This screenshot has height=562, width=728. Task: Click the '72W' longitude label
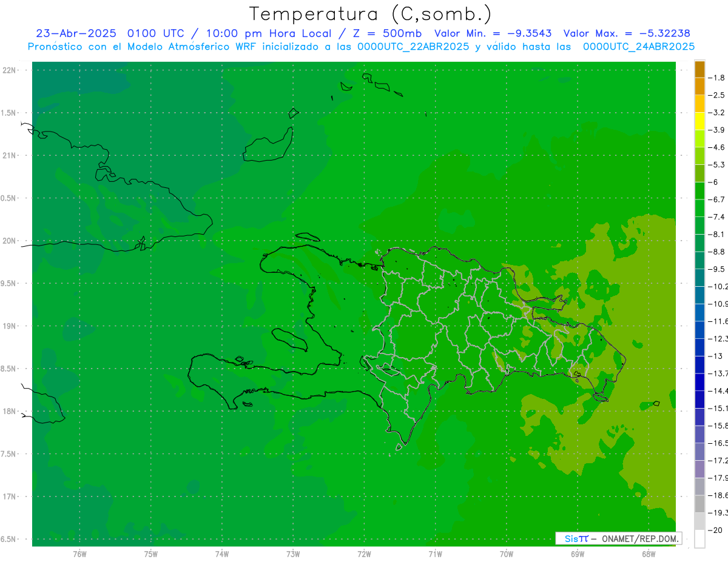coord(365,554)
